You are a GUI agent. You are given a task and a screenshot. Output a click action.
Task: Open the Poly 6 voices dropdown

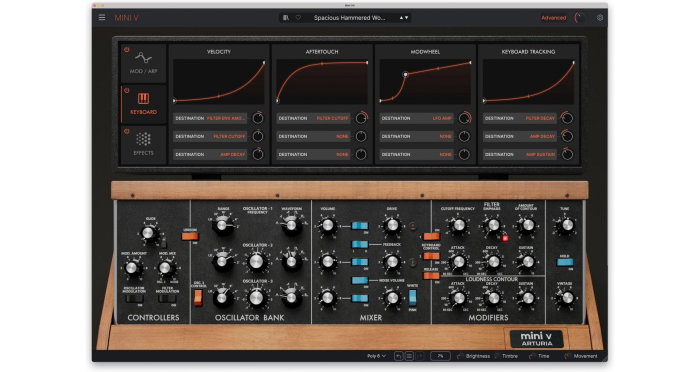[x=376, y=356]
